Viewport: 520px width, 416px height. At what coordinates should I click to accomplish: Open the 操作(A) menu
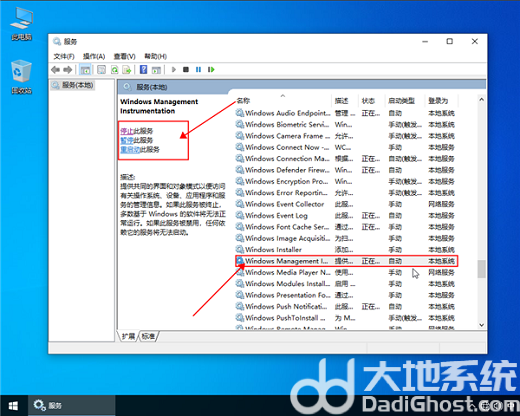(x=94, y=56)
